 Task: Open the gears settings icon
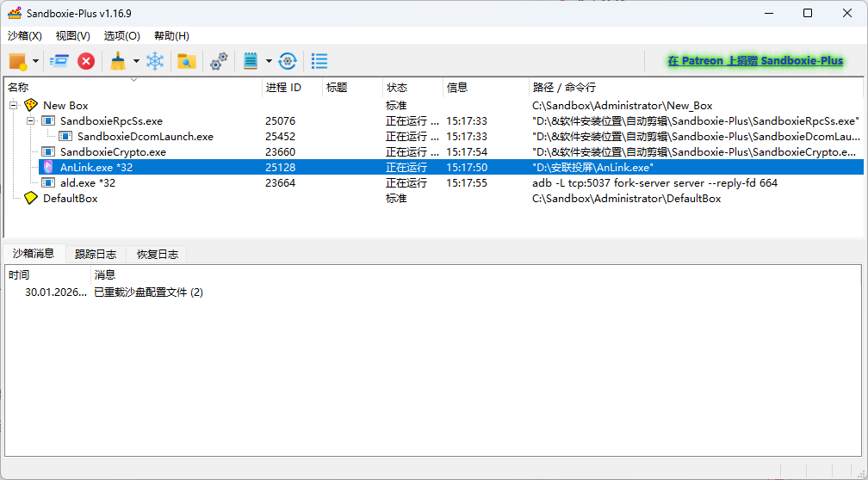tap(220, 61)
